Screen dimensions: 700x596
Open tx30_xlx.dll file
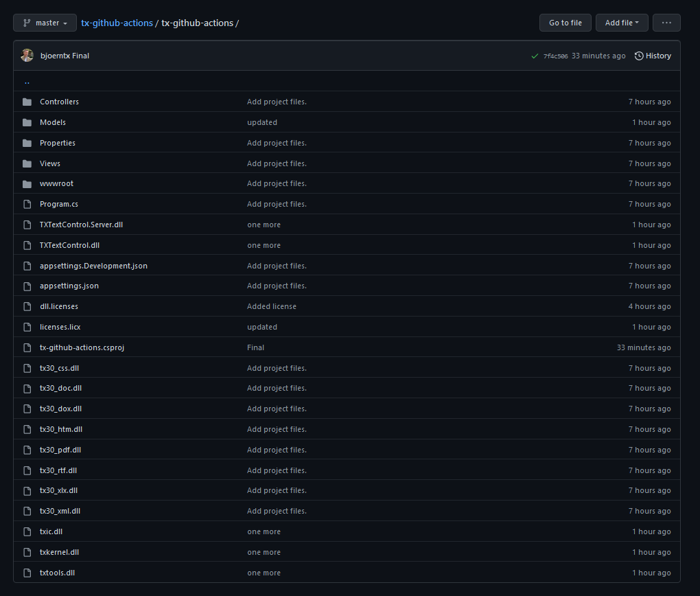point(58,490)
